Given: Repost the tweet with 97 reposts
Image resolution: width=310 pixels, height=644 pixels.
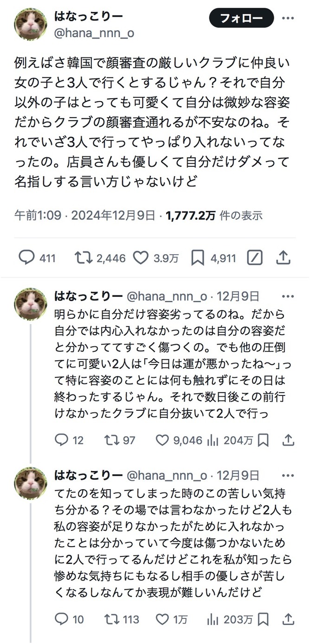Looking at the screenshot, I should pyautogui.click(x=111, y=440).
